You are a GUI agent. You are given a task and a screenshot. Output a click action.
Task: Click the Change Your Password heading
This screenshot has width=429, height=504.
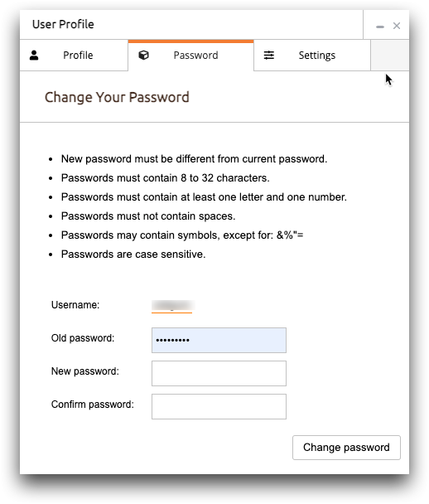tap(117, 97)
